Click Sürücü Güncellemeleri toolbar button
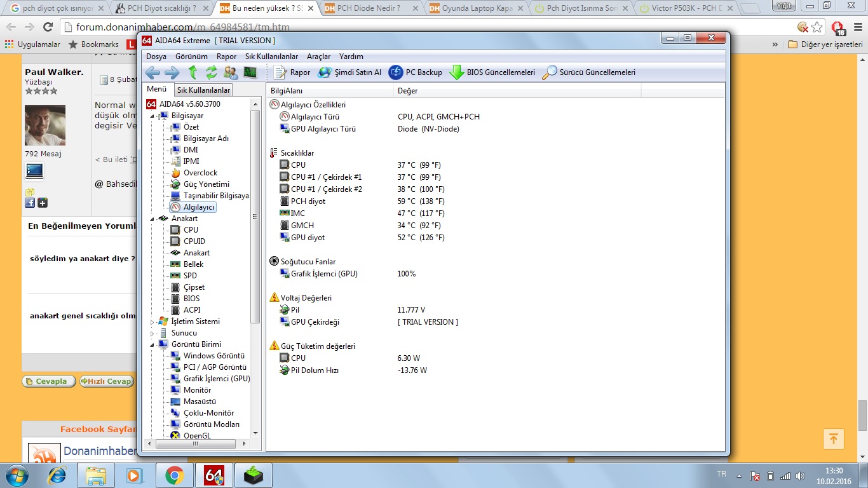Screen dimensions: 868x488 (589, 72)
